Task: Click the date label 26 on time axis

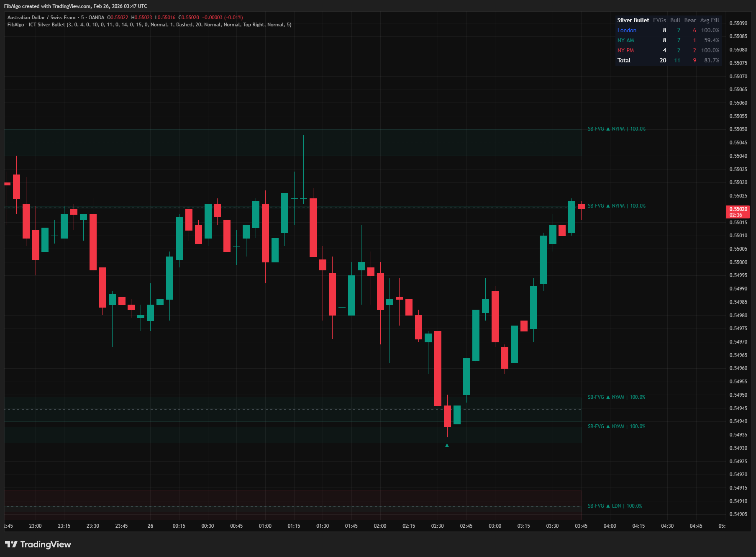Action: tap(150, 526)
